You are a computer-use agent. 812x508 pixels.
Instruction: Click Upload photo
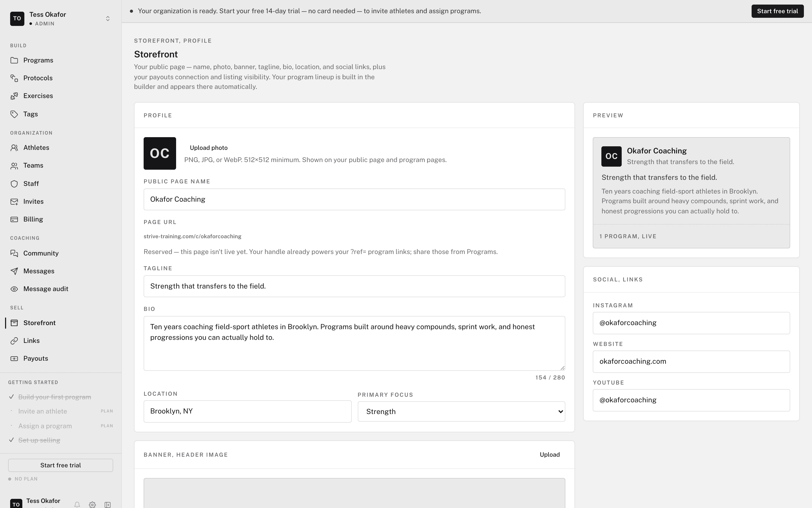[x=209, y=148]
